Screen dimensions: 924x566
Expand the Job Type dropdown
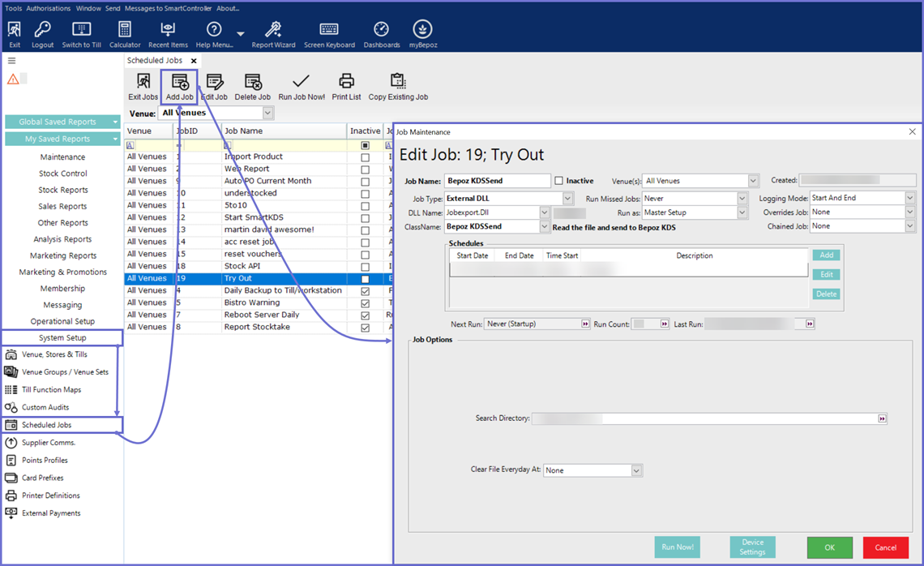point(567,198)
